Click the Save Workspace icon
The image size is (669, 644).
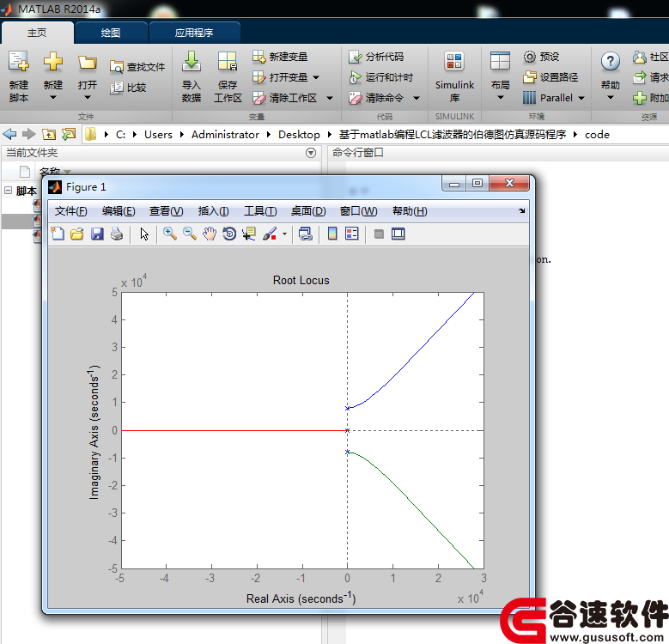pos(228,62)
